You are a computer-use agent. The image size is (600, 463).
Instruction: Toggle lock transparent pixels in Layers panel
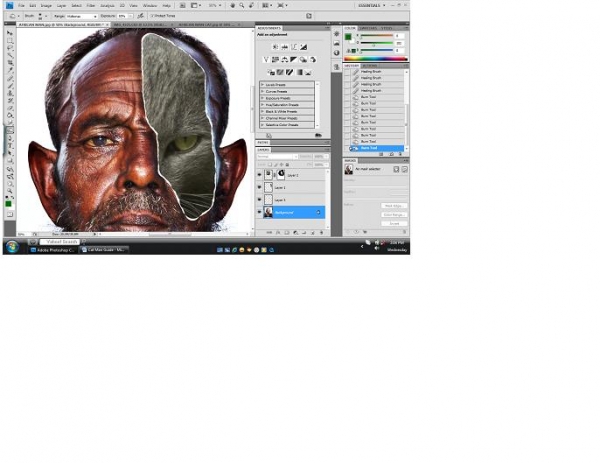tap(269, 165)
